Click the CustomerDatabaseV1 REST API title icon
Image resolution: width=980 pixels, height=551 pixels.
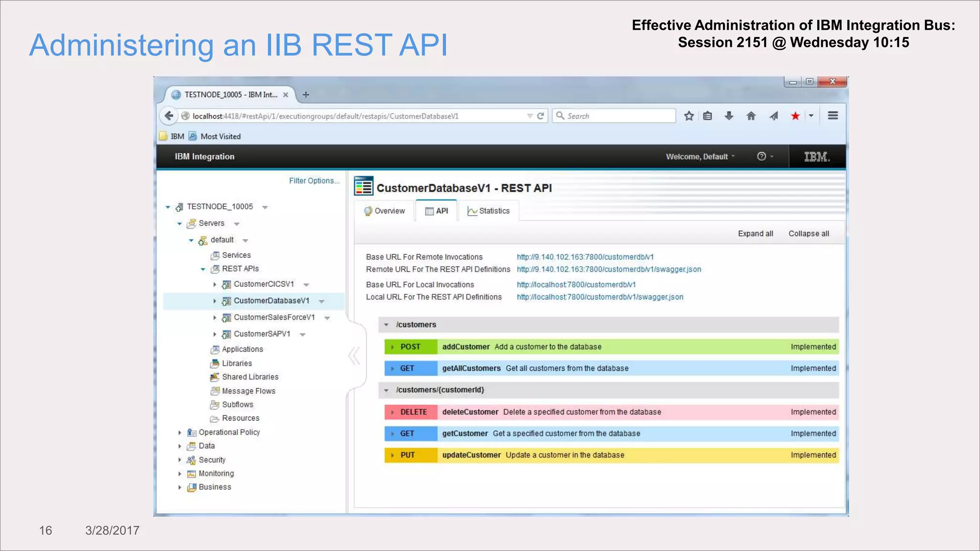364,186
